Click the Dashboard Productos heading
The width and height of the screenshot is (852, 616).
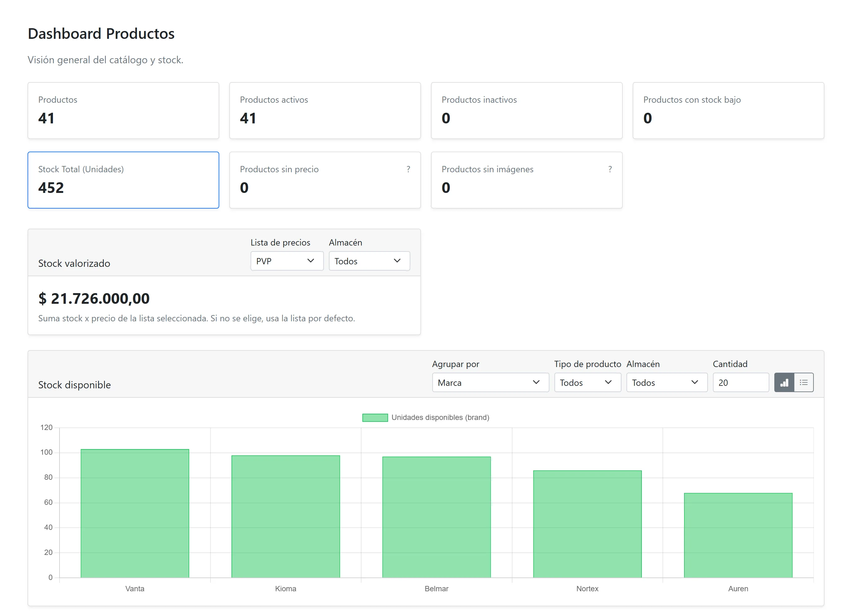tap(101, 34)
